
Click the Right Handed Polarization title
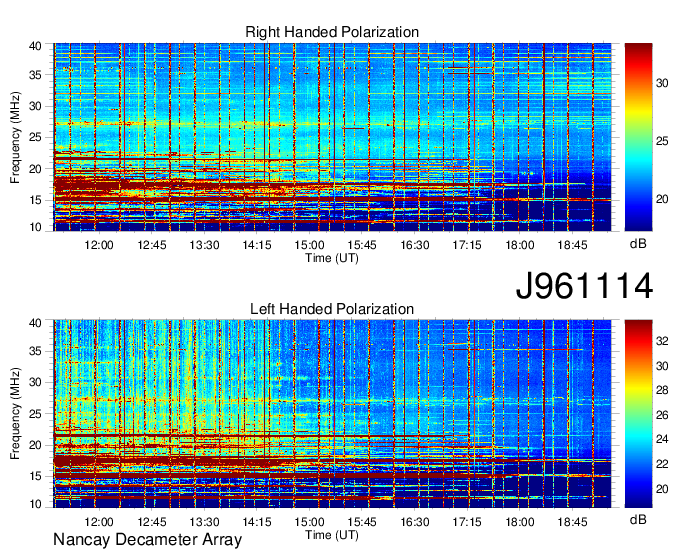(x=332, y=32)
